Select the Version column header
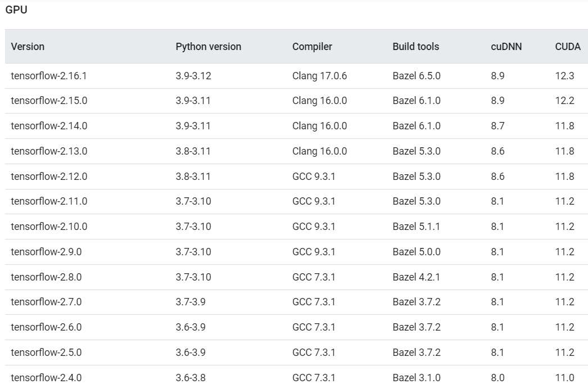 [28, 47]
